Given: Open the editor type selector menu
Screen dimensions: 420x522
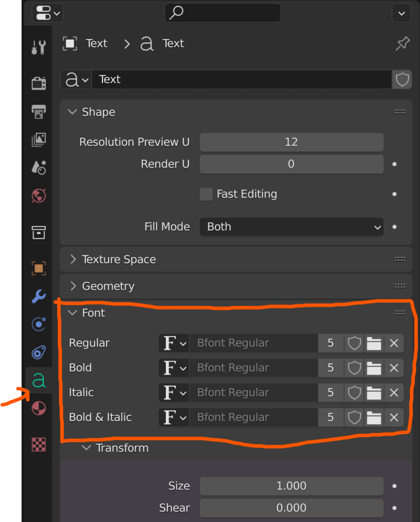Looking at the screenshot, I should tap(47, 13).
